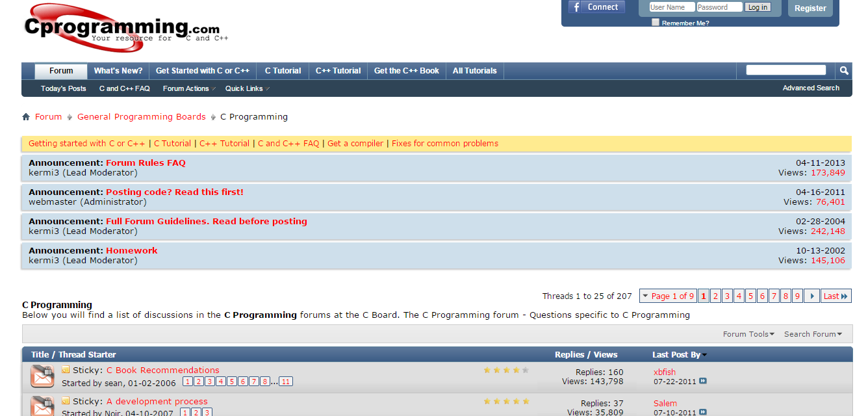Click the home icon in breadcrumb

pyautogui.click(x=26, y=117)
